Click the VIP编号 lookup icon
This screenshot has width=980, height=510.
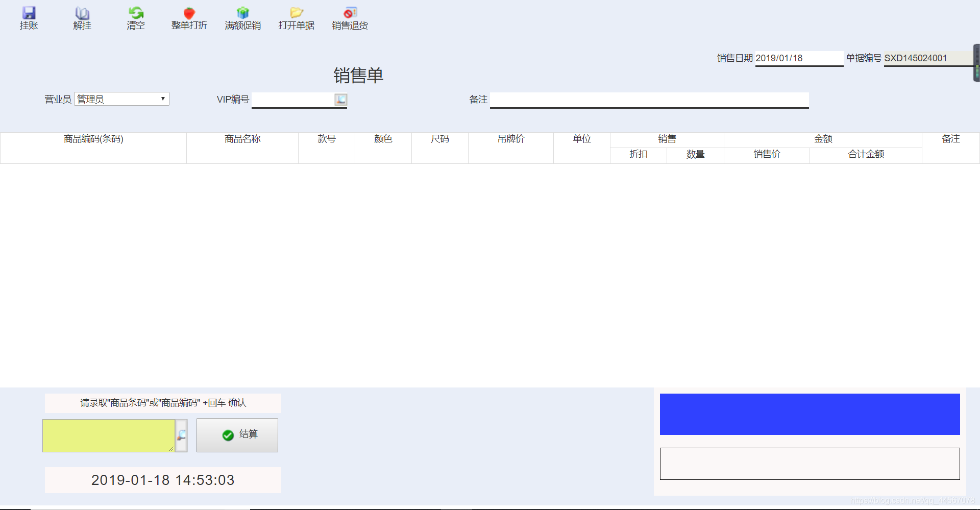pyautogui.click(x=340, y=100)
